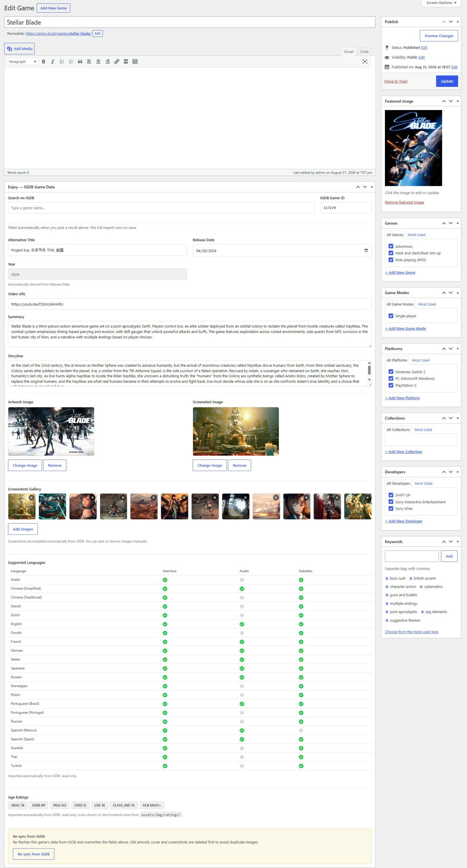The height and width of the screenshot is (868, 467).
Task: Align text right
Action: pyautogui.click(x=107, y=62)
